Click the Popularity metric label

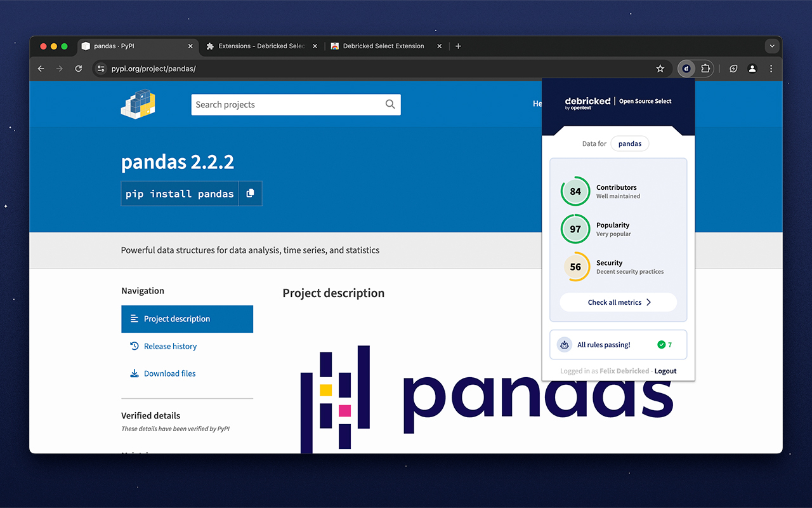tap(613, 225)
